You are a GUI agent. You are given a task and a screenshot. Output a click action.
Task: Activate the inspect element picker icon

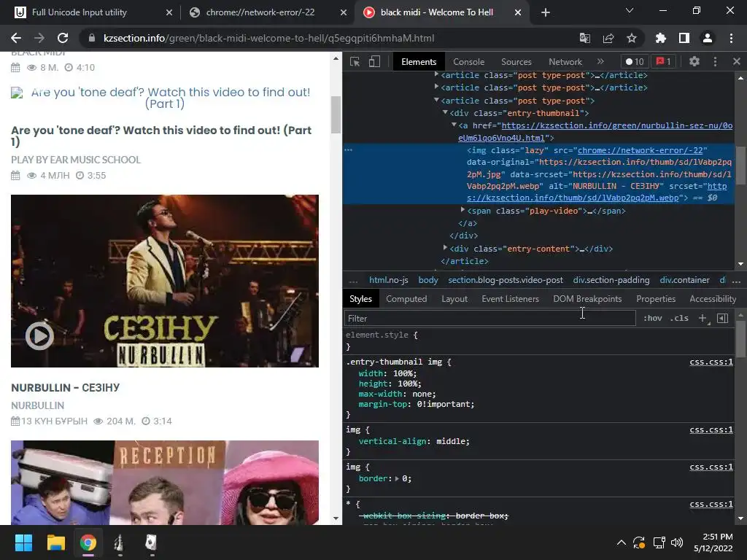click(x=355, y=61)
